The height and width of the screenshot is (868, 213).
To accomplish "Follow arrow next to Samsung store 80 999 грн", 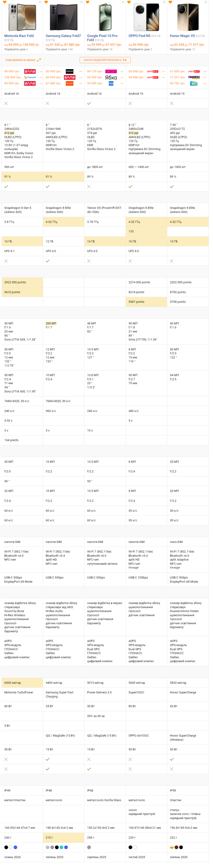I will coord(80,71).
